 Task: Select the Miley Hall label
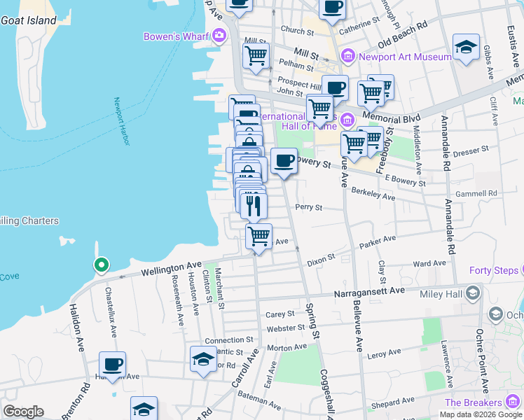(441, 294)
